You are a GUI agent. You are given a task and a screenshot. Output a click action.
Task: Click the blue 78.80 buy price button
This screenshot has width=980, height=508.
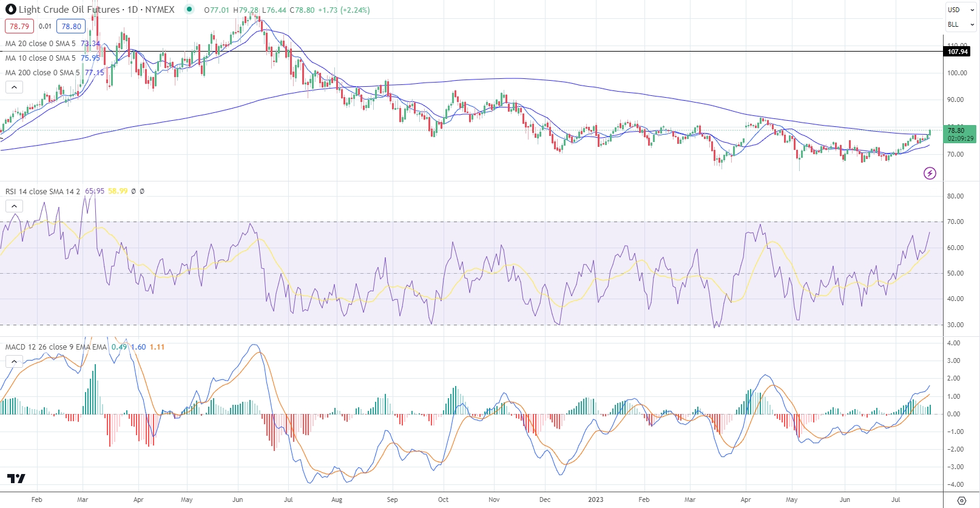coord(71,26)
